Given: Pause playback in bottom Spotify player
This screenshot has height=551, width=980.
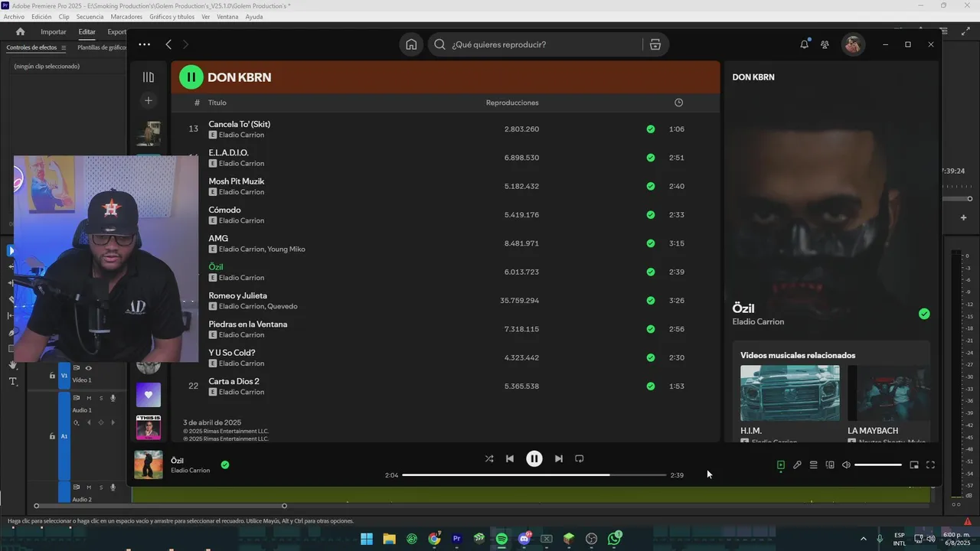Looking at the screenshot, I should click(x=534, y=458).
